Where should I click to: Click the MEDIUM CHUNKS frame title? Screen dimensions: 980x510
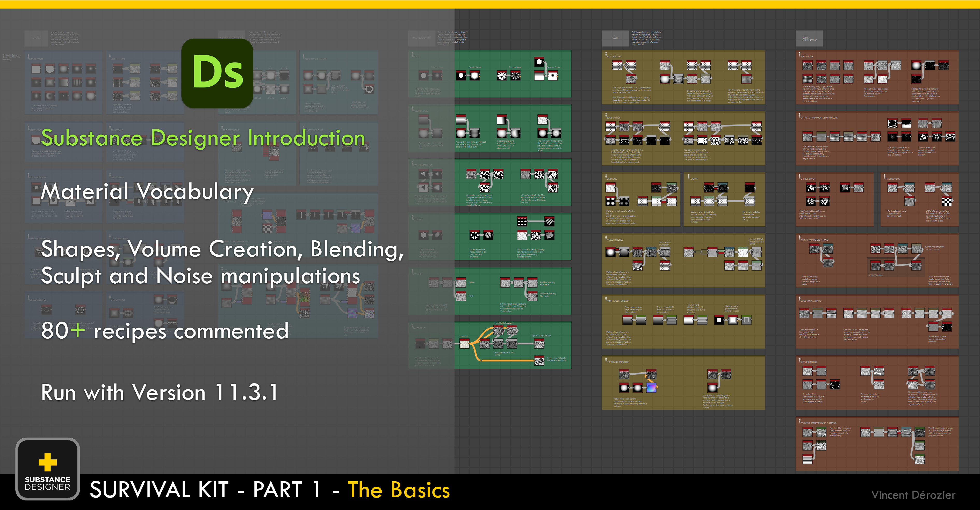[615, 240]
